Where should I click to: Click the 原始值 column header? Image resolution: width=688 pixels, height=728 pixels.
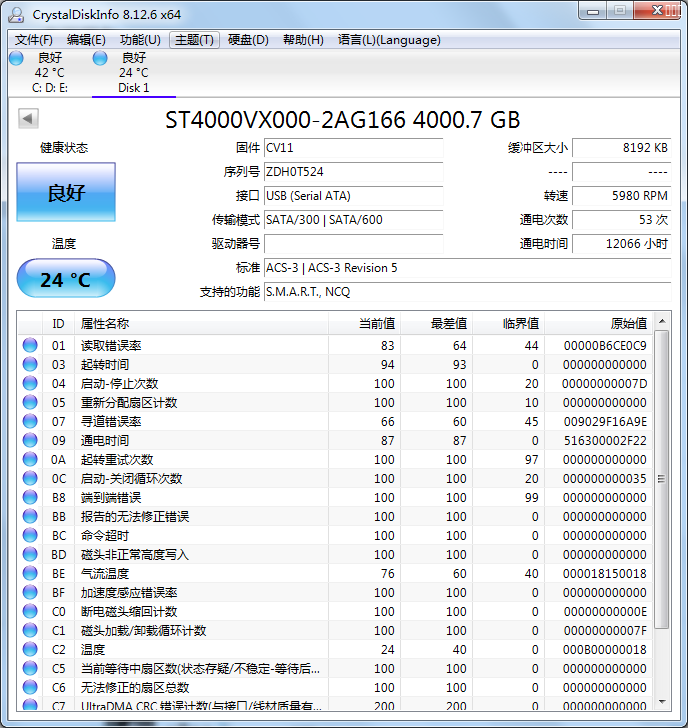click(599, 324)
